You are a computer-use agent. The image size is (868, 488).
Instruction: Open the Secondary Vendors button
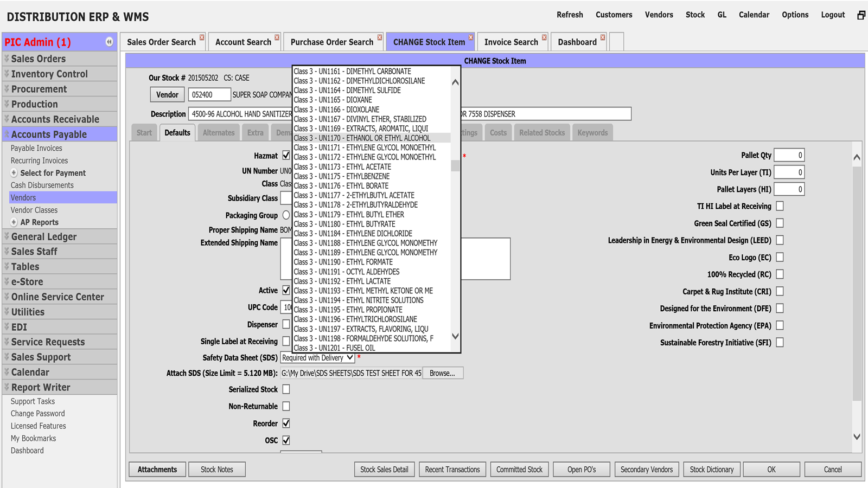[647, 470]
